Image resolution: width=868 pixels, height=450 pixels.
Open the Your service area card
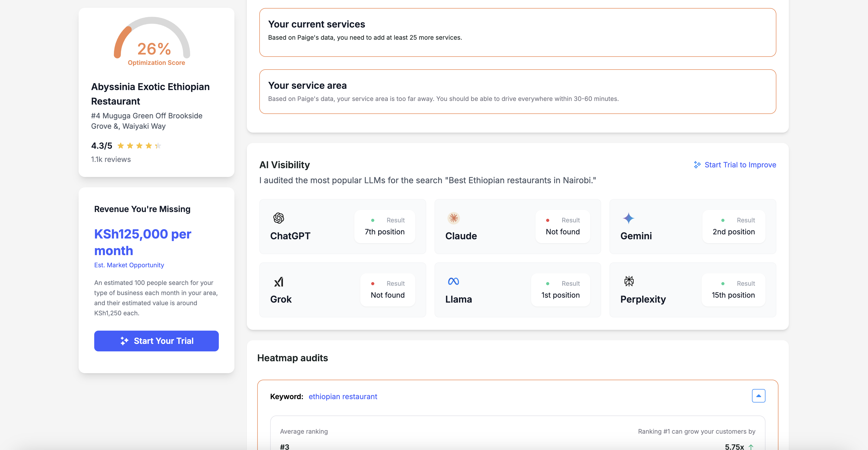(x=517, y=92)
